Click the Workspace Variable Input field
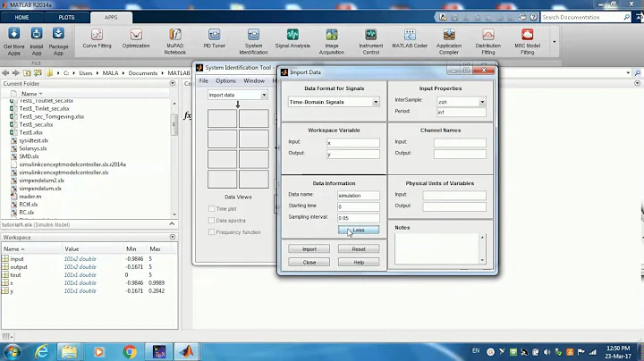 [353, 143]
